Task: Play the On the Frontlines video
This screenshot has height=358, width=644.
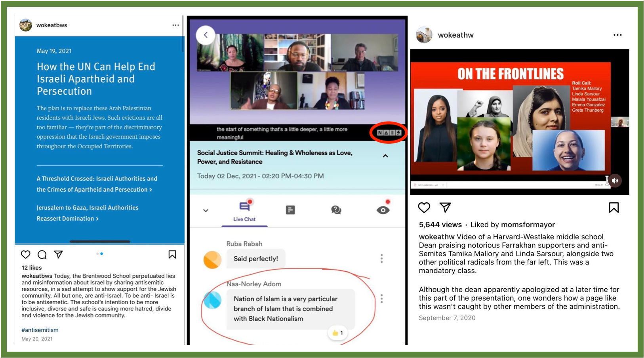Action: tap(520, 122)
